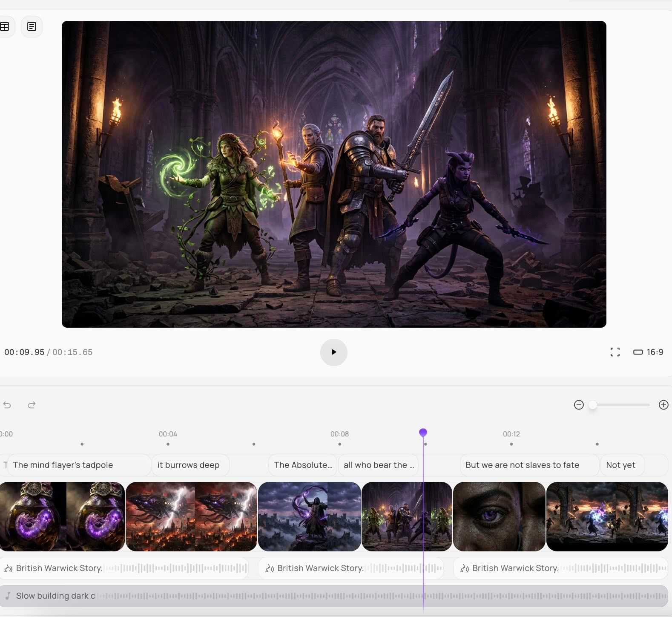Image resolution: width=672 pixels, height=617 pixels.
Task: Click the purple playhead marker
Action: 423,433
